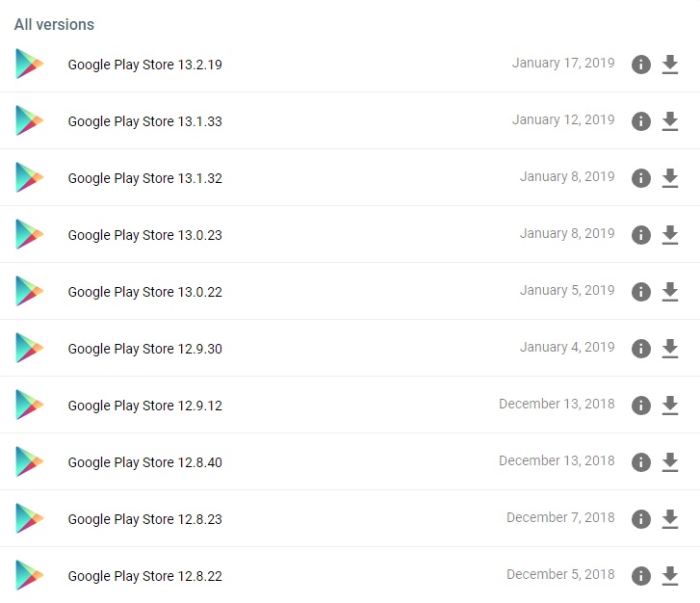Download Google Play Store 13.1.33

pos(670,121)
